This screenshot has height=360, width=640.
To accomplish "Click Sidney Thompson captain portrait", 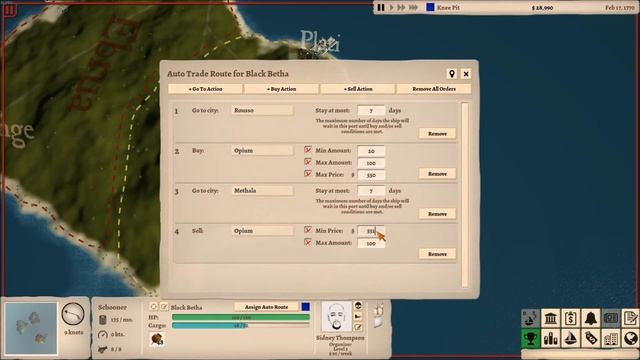I will pyautogui.click(x=337, y=316).
